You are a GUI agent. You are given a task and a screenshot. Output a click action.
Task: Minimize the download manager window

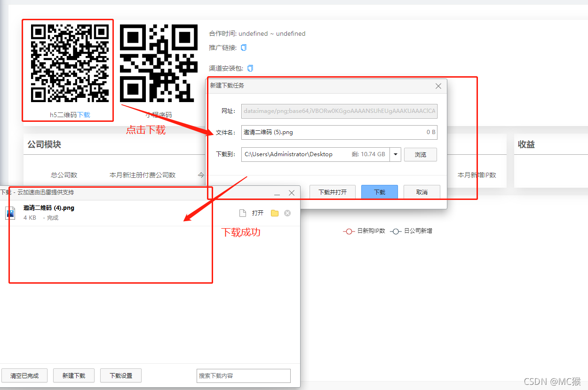[x=278, y=193]
